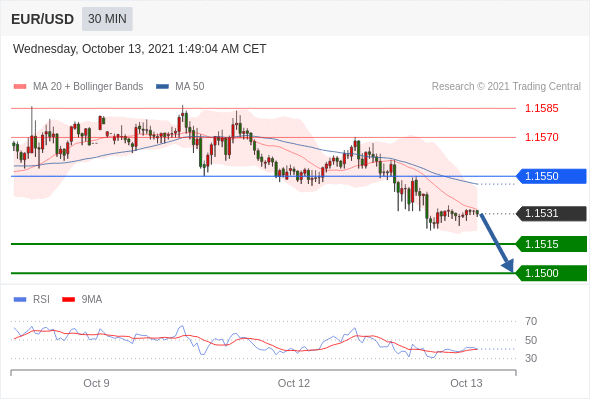Select the 1.1550 pivot price tag
This screenshot has width=590, height=400.
click(x=551, y=176)
